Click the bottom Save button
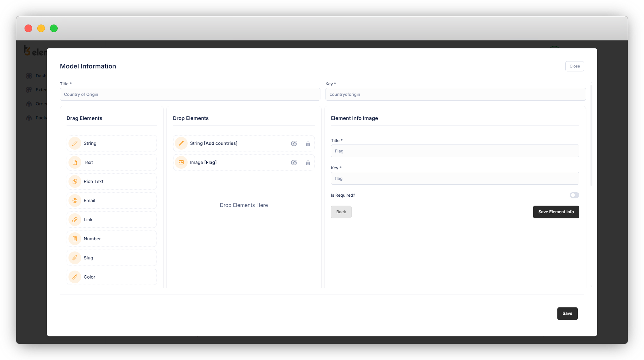Image resolution: width=644 pixels, height=360 pixels. (x=567, y=314)
